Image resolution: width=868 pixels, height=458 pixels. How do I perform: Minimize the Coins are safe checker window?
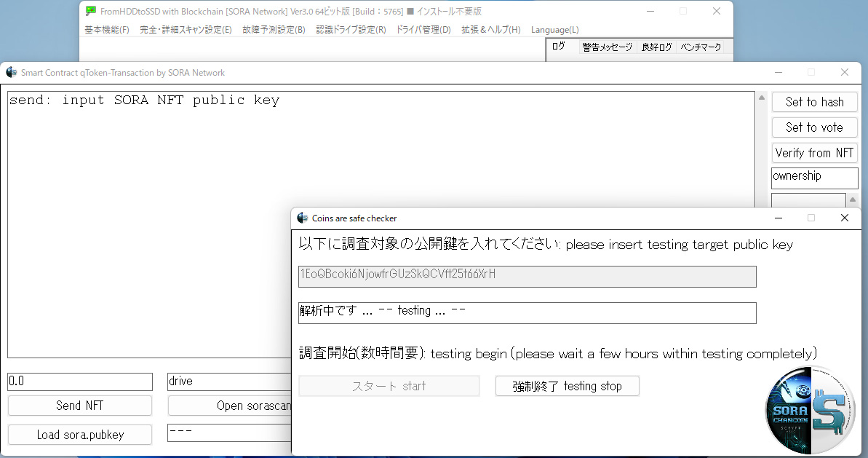coord(779,218)
